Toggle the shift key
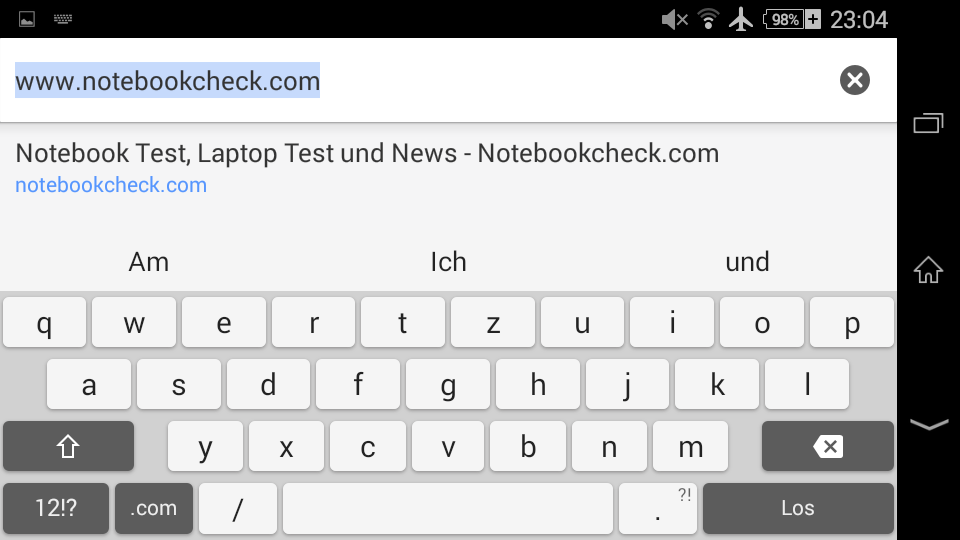Screen dimensions: 960x540 [x=69, y=446]
